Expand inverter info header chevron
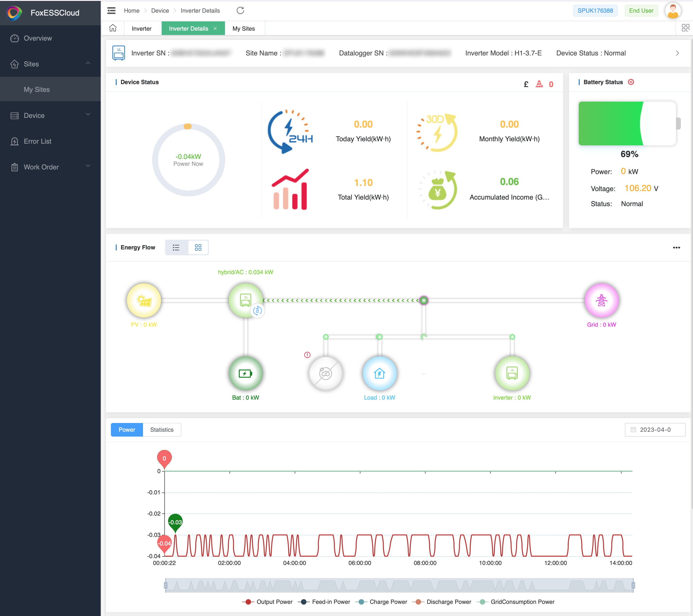693x616 pixels. click(x=677, y=53)
